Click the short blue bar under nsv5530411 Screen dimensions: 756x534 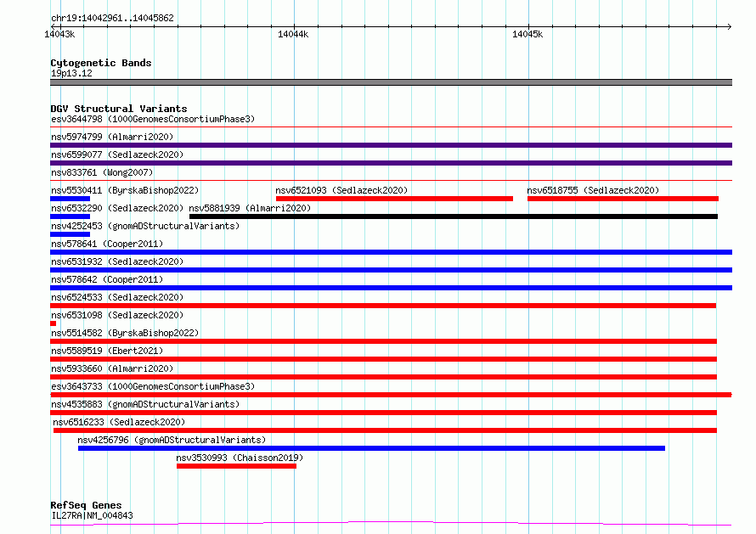click(70, 199)
